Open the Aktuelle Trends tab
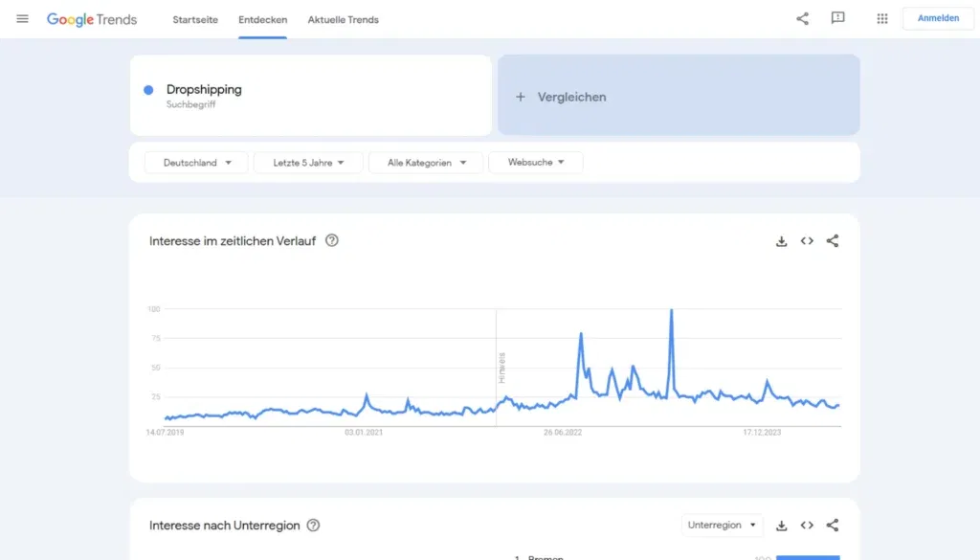Viewport: 980px width, 560px height. coord(343,18)
